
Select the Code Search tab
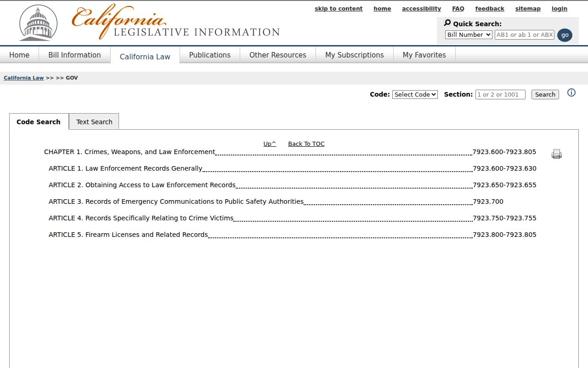coord(39,121)
